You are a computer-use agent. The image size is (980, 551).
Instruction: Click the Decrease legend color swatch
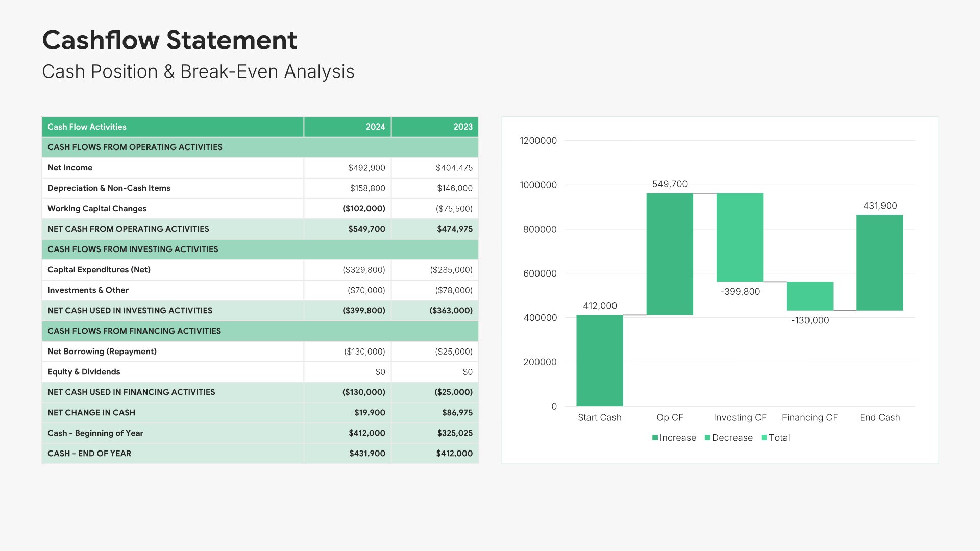pos(707,438)
